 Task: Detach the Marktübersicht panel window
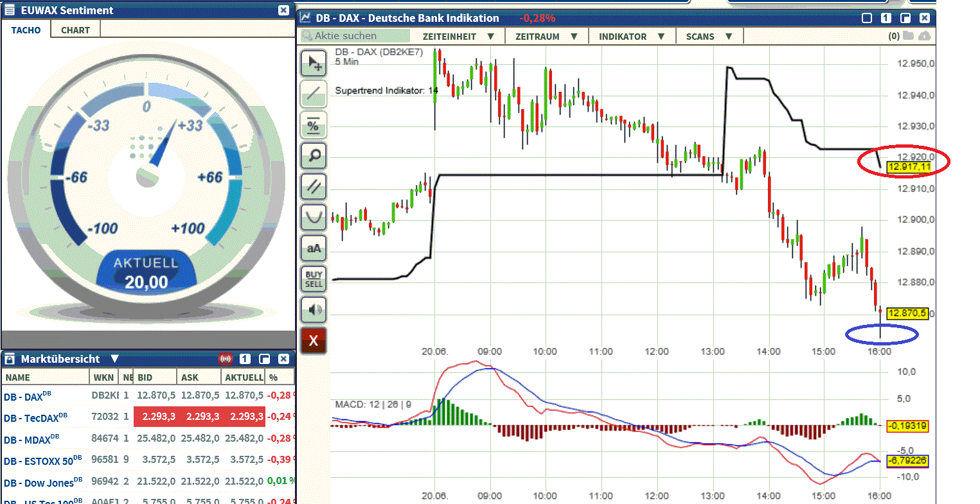click(264, 359)
